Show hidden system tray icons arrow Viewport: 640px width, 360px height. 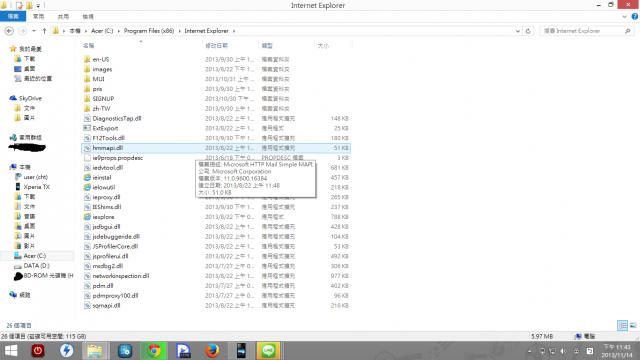tap(530, 351)
